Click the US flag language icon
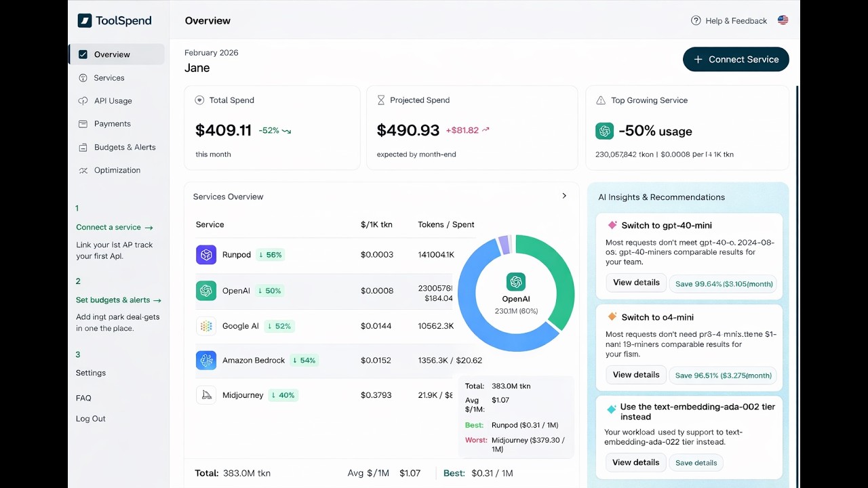Image resolution: width=868 pixels, height=488 pixels. [783, 20]
